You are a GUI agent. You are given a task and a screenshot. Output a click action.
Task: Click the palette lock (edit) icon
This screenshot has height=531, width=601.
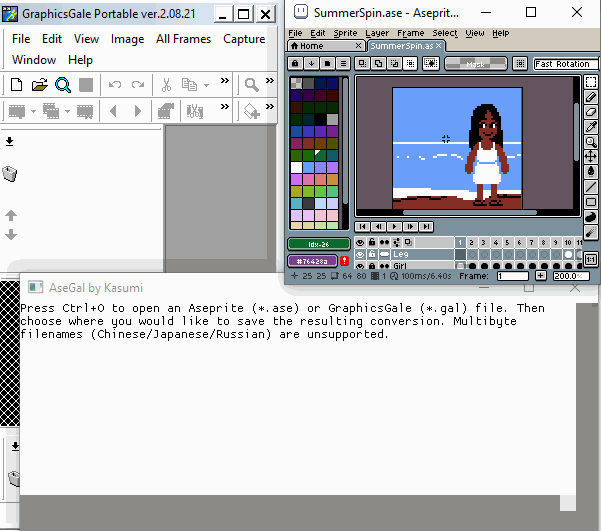(295, 63)
